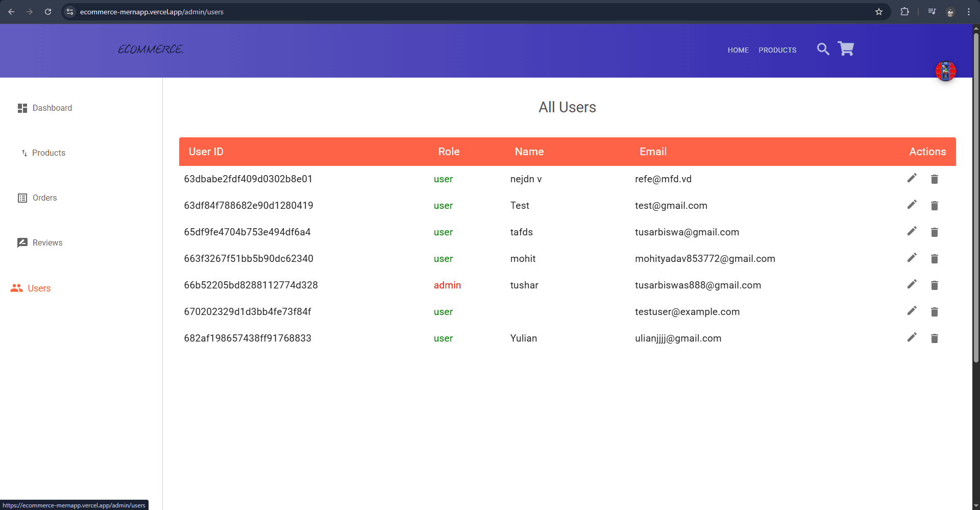Bookmark this page with the star icon
This screenshot has height=510, width=980.
879,11
